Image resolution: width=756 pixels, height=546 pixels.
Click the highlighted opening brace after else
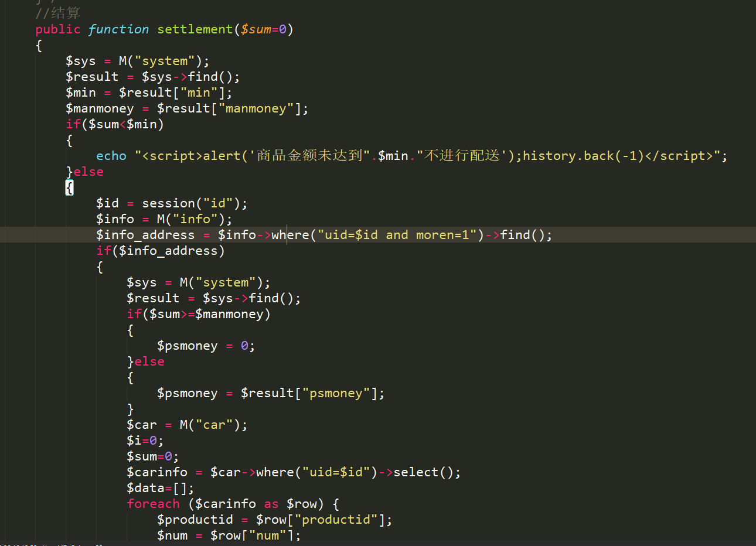69,187
